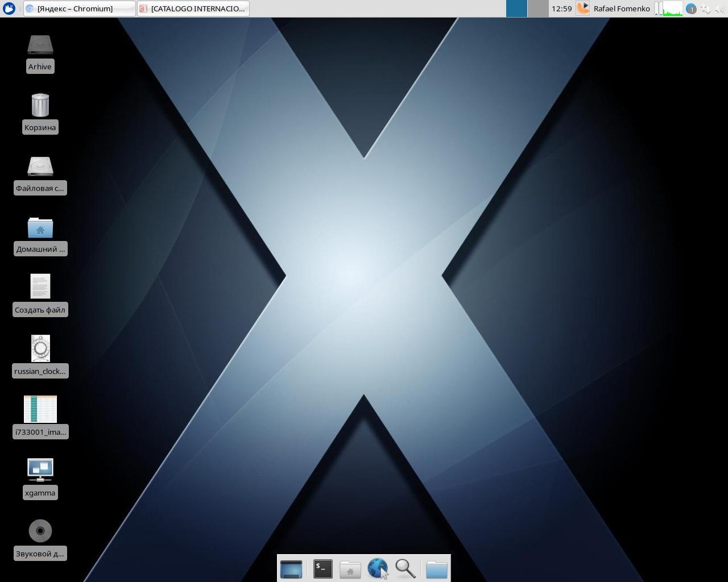
Task: Click the xgamma label text
Action: pyautogui.click(x=40, y=493)
